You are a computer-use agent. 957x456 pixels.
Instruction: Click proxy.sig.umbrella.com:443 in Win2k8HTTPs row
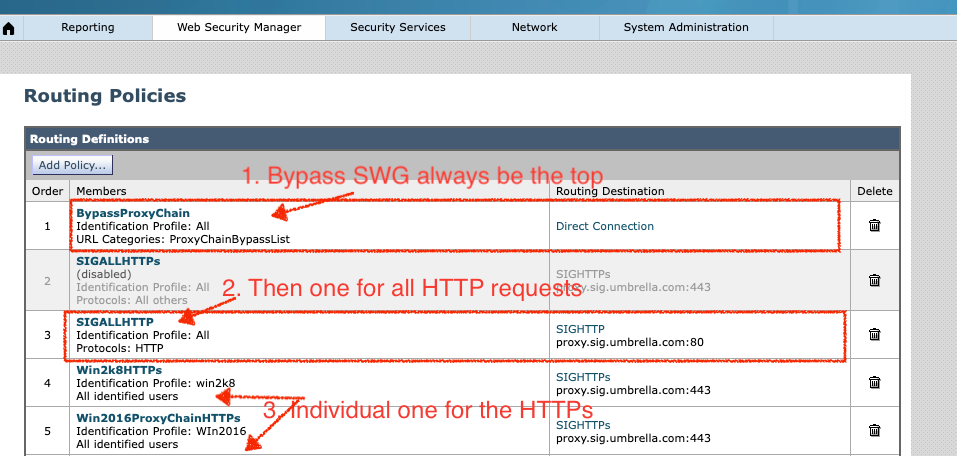[634, 390]
